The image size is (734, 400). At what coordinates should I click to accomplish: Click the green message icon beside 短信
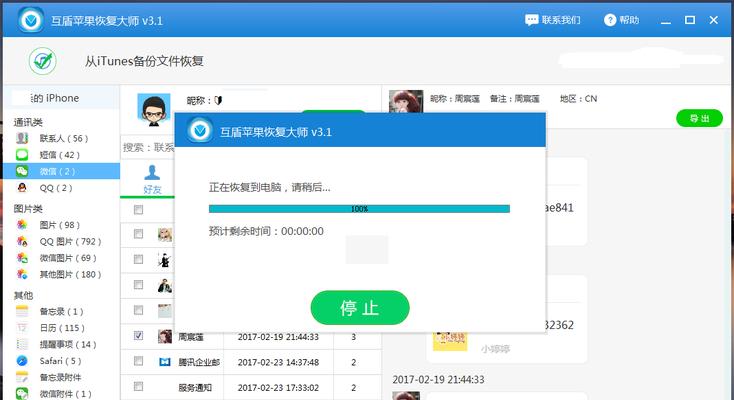pos(22,155)
